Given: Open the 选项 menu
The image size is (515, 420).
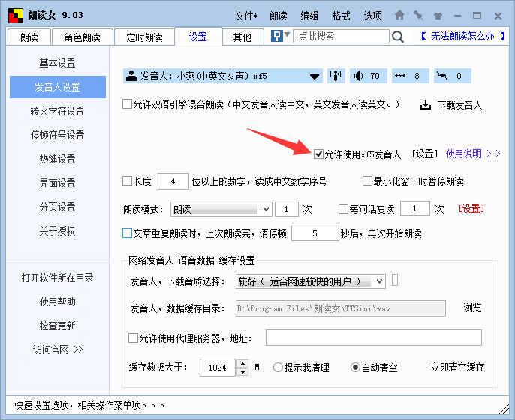Looking at the screenshot, I should (372, 16).
